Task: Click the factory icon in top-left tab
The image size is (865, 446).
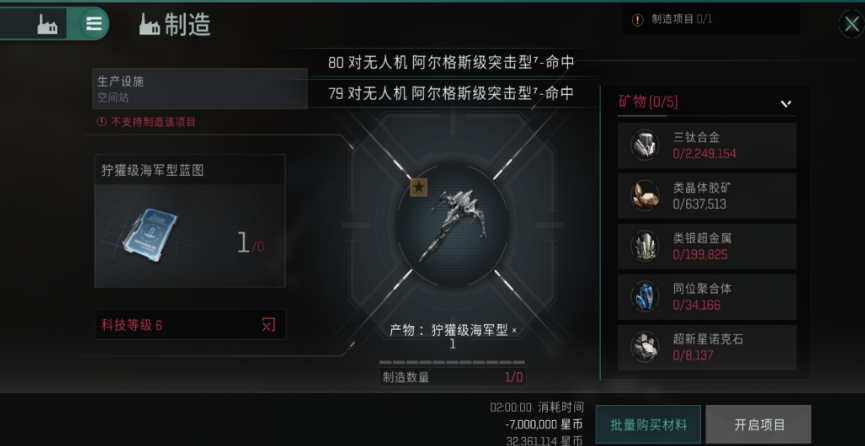Action: (x=47, y=24)
